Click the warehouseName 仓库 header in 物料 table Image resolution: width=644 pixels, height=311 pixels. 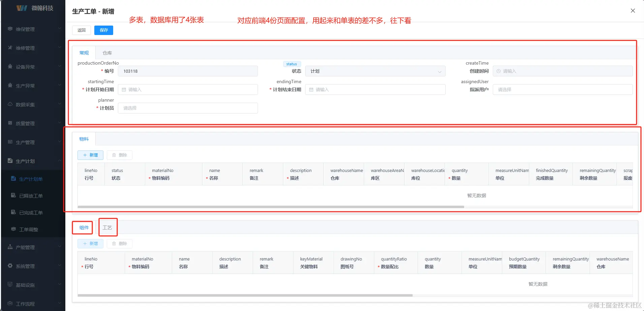344,174
